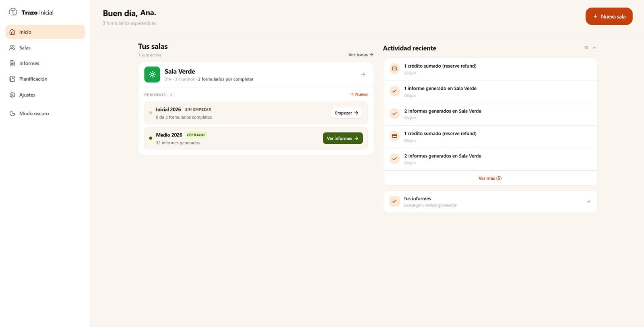Click Ver informes for Medio 2026
644x327 pixels.
point(343,138)
